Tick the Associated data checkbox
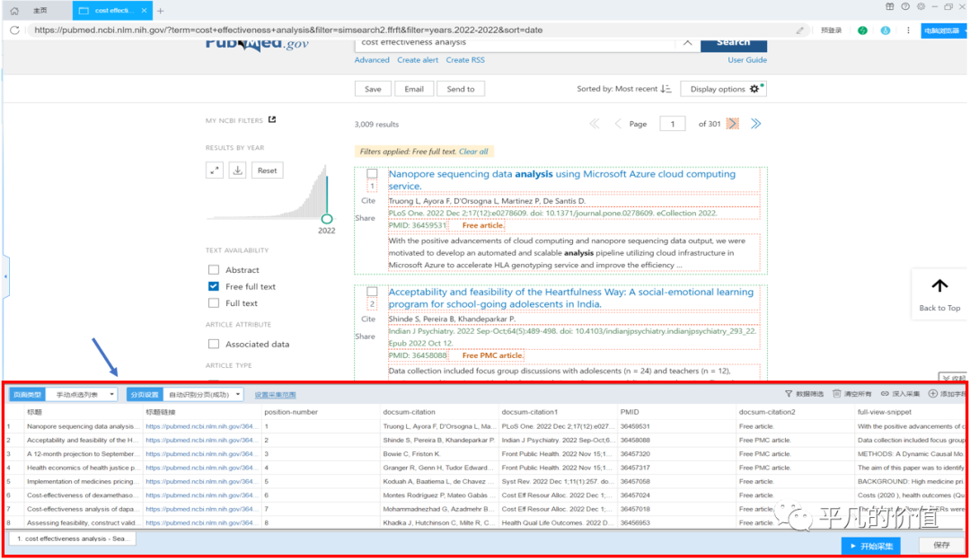This screenshot has width=970, height=560. tap(214, 344)
